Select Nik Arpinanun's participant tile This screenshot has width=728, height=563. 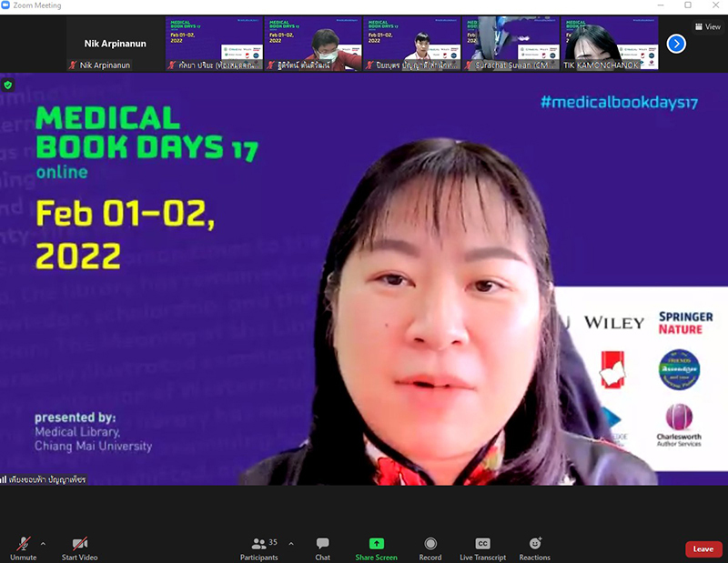point(115,44)
